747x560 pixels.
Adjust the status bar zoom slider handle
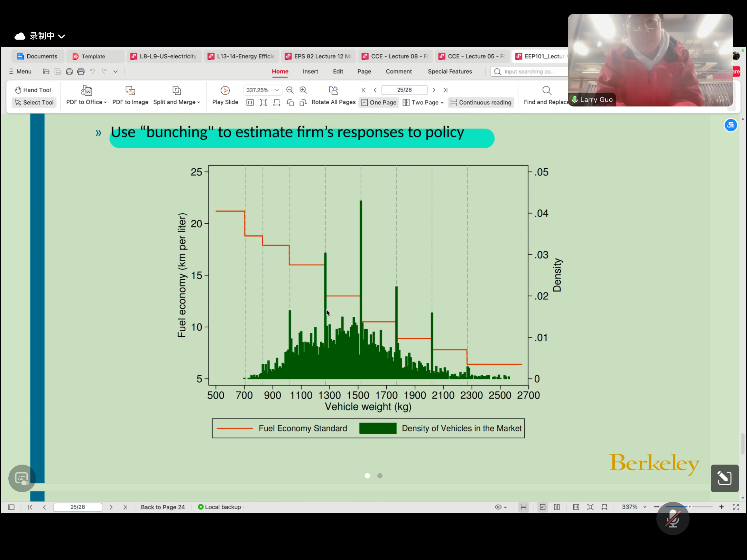(690, 507)
